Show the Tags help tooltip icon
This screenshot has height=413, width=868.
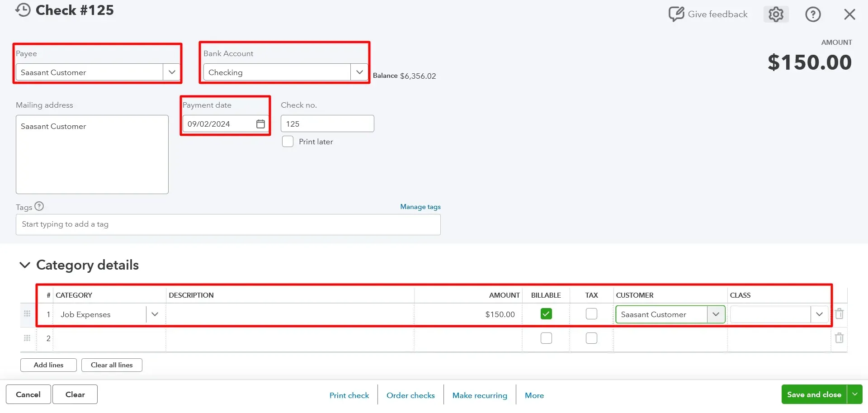[39, 206]
